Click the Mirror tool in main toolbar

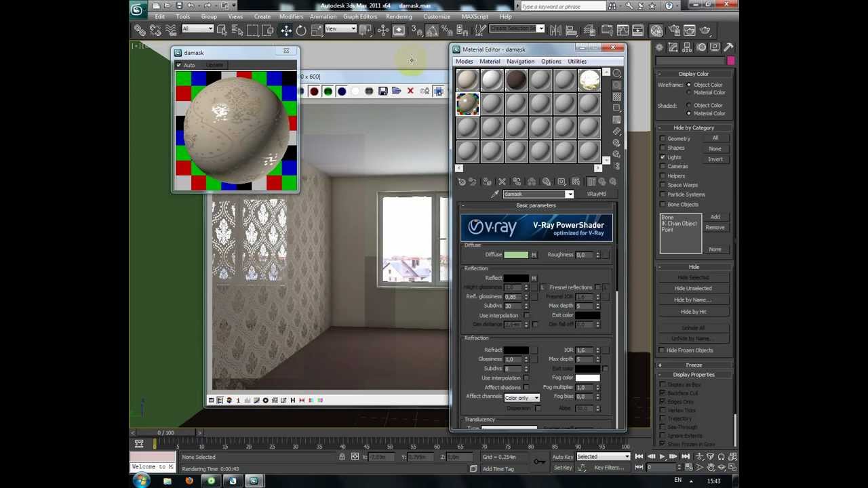click(555, 30)
